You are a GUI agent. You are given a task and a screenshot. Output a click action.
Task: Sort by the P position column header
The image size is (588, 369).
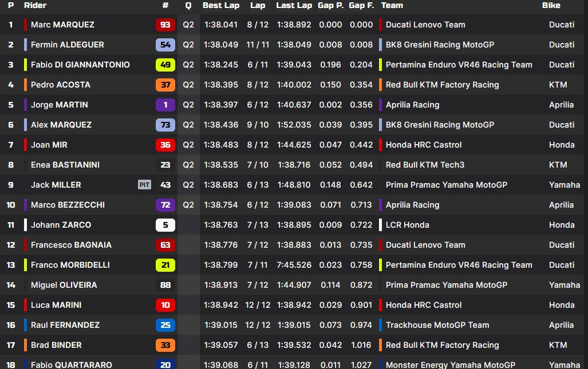click(11, 6)
